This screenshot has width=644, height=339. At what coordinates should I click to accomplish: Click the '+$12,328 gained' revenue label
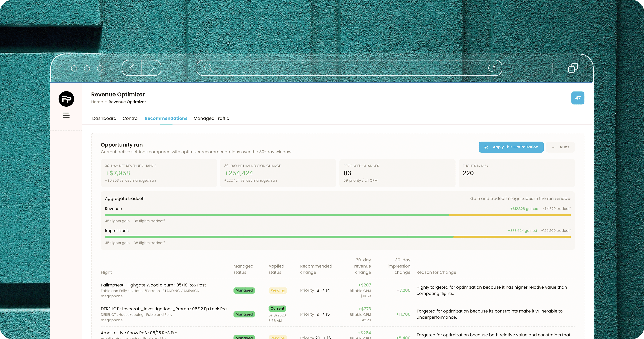pyautogui.click(x=524, y=209)
